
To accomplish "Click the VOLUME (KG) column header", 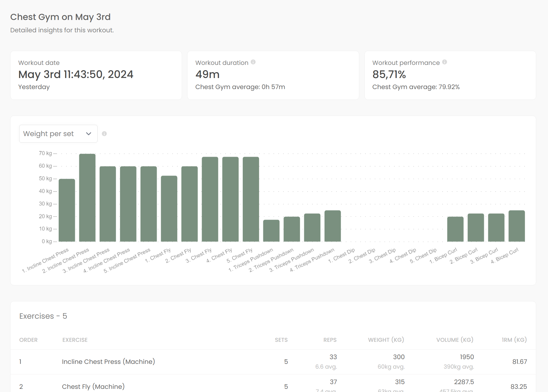I will 455,340.
